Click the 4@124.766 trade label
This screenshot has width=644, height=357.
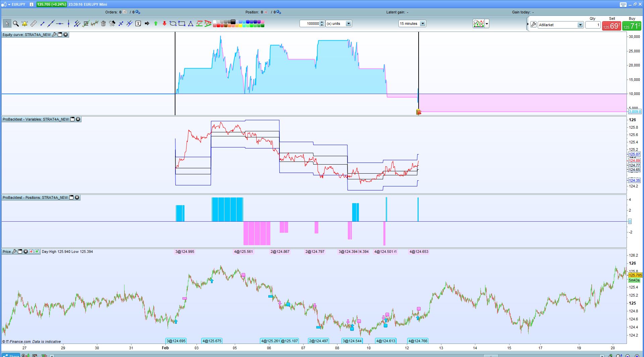click(418, 341)
